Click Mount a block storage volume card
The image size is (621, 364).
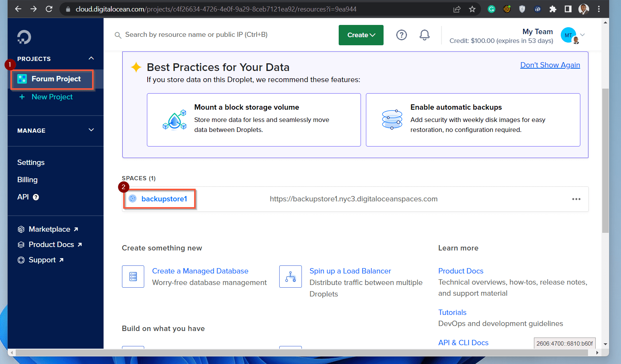click(254, 120)
